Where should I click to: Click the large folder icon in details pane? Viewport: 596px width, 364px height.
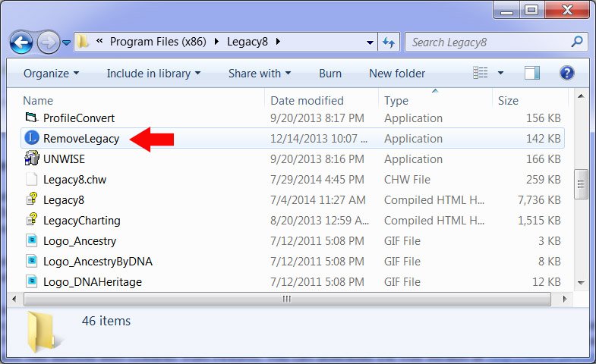(x=44, y=331)
